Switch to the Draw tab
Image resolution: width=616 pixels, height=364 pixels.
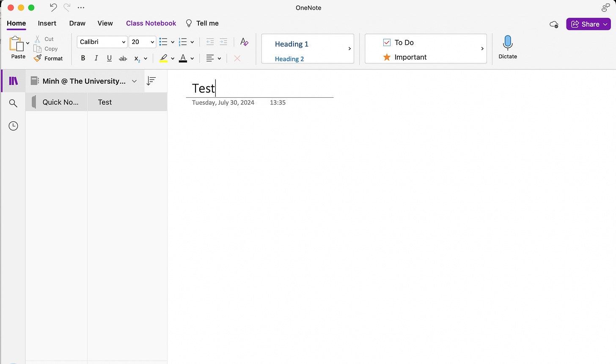[77, 23]
